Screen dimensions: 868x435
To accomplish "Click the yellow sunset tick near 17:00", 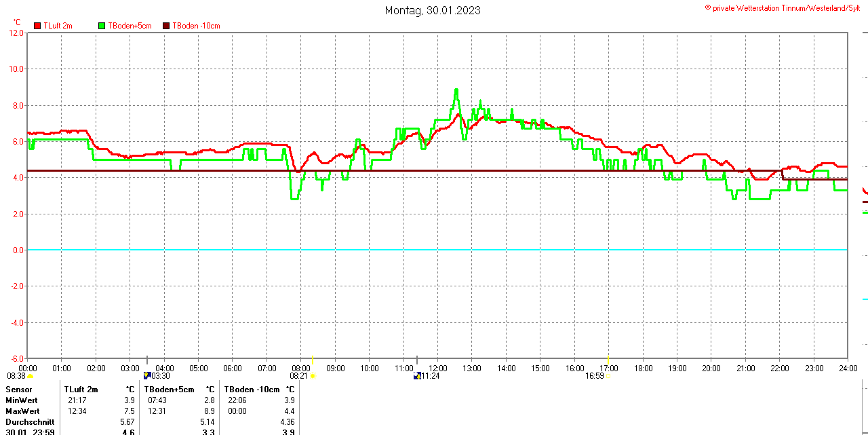I will coord(608,359).
